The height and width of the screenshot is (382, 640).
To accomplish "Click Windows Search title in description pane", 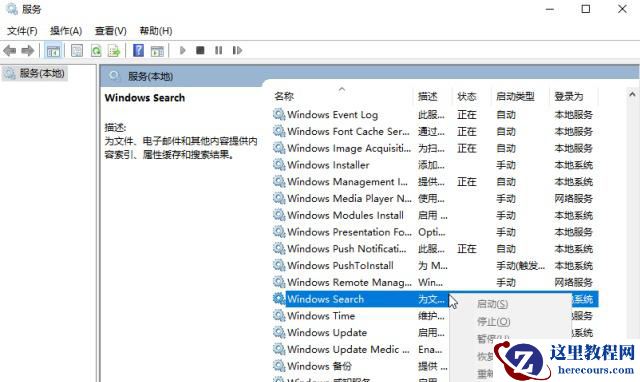I will pyautogui.click(x=144, y=98).
